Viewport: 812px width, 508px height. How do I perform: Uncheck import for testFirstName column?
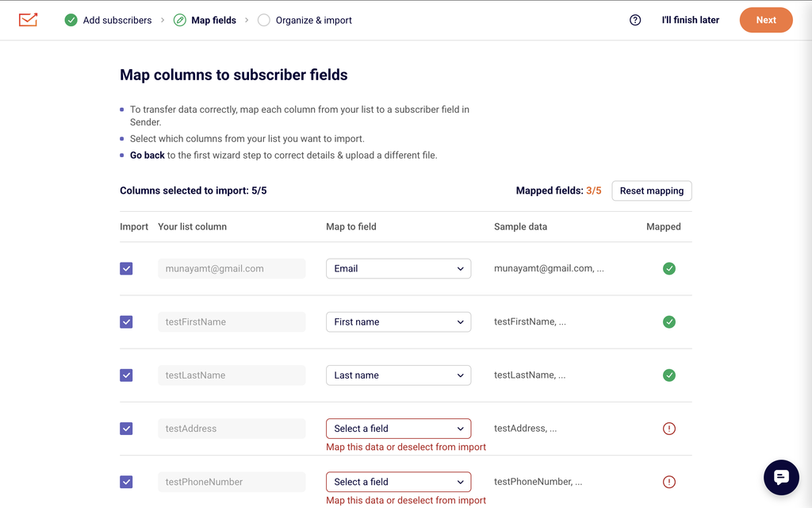[x=126, y=322]
